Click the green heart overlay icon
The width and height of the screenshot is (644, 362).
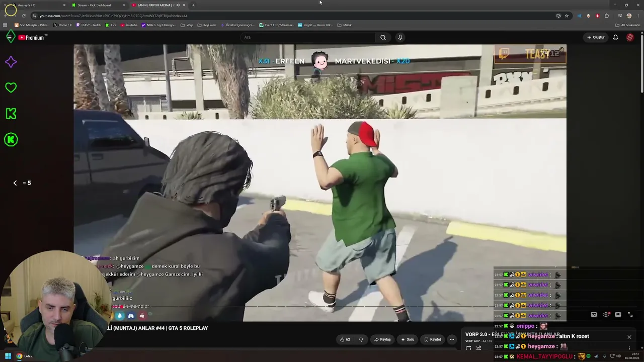tap(11, 87)
